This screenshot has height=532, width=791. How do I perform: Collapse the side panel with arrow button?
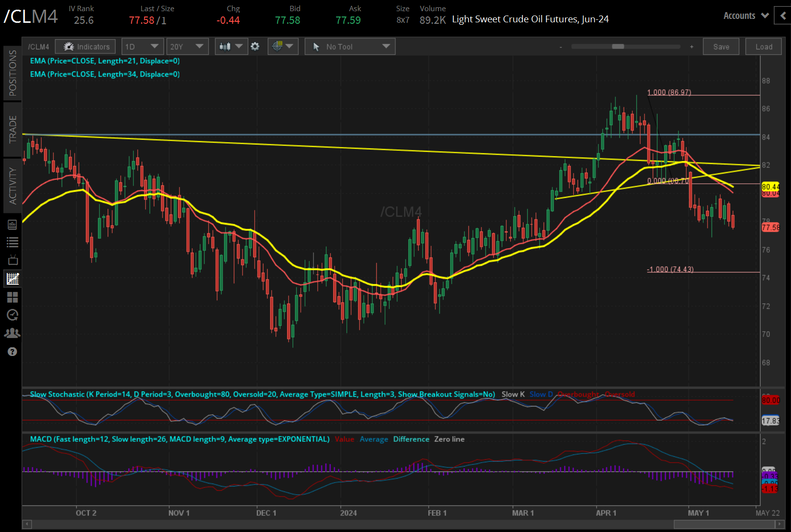pyautogui.click(x=782, y=16)
